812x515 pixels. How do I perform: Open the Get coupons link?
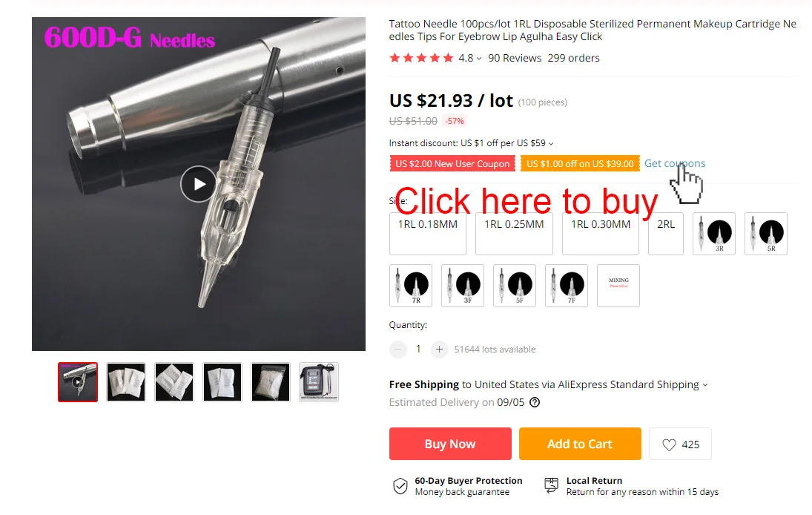tap(675, 163)
